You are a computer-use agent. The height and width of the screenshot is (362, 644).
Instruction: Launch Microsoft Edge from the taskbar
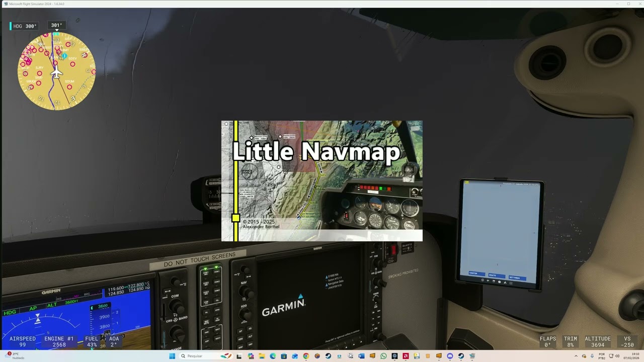click(273, 356)
